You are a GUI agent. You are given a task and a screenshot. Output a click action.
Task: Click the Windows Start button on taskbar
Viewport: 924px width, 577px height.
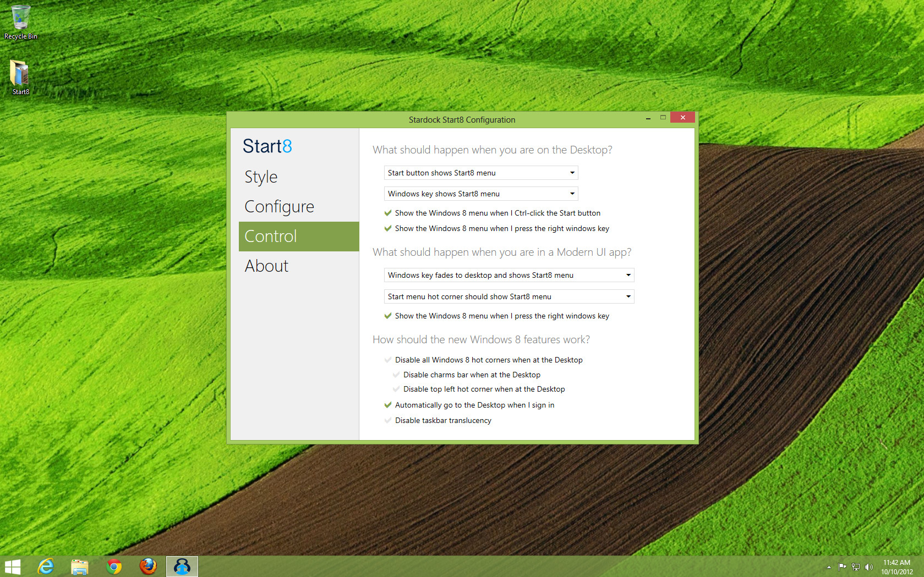coord(12,567)
